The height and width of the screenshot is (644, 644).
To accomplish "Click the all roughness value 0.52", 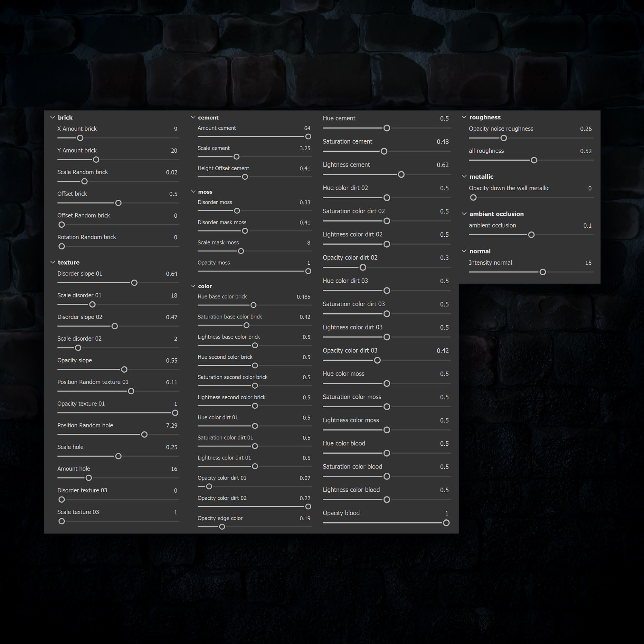I will (x=586, y=151).
